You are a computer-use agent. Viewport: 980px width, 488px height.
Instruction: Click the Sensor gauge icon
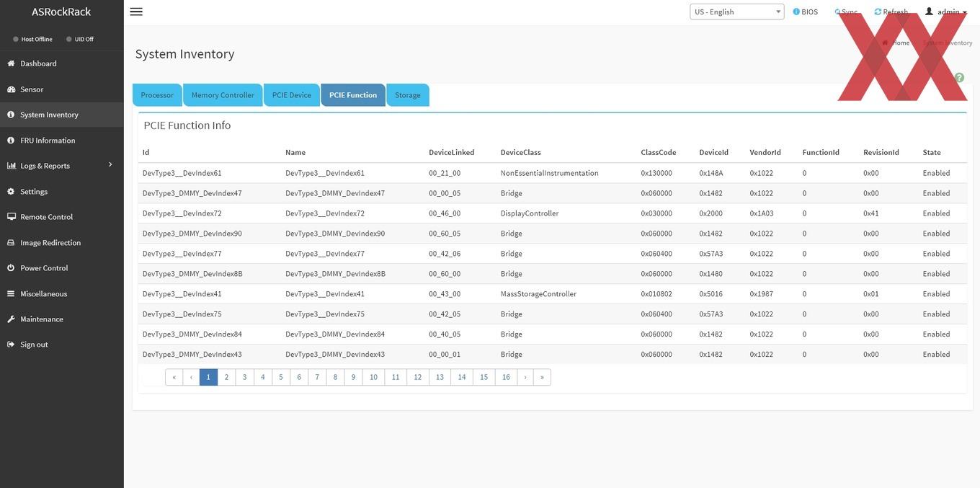(x=12, y=89)
